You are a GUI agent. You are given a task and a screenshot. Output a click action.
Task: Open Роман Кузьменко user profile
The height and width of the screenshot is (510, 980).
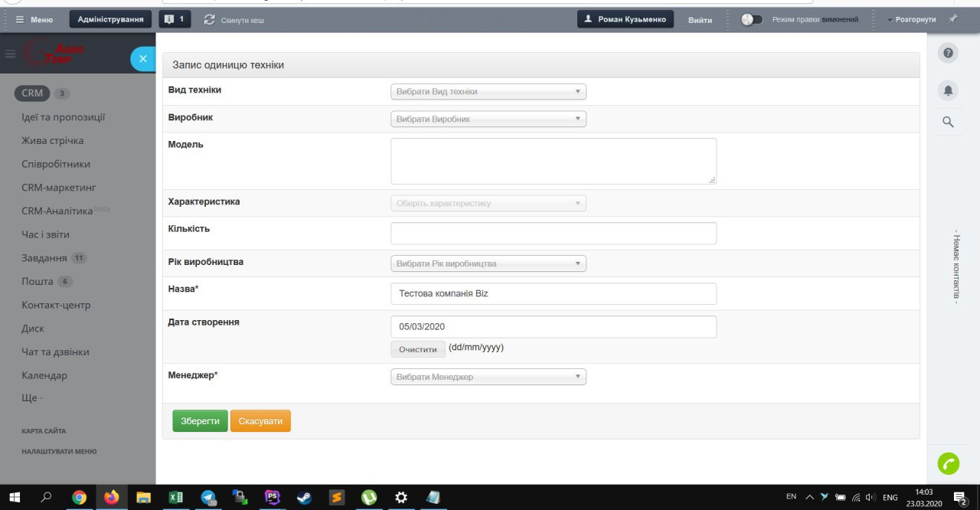[626, 19]
